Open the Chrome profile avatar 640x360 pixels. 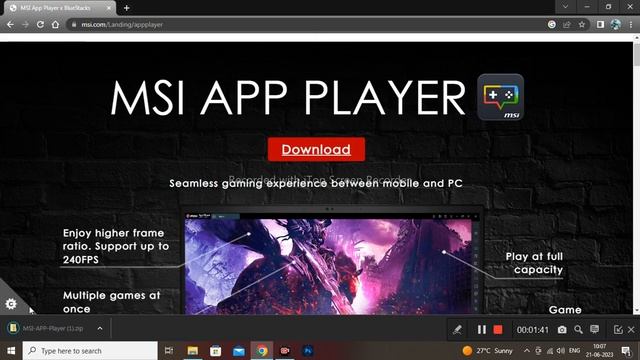coord(616,24)
